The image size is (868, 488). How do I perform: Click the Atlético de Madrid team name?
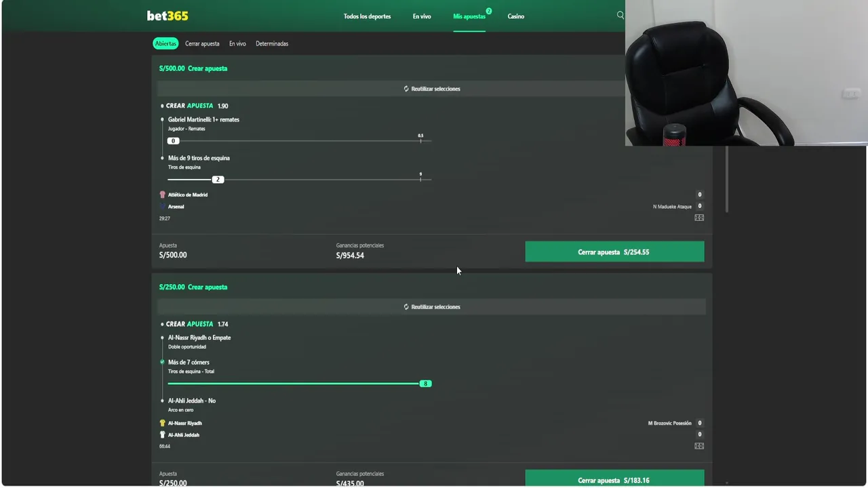click(188, 195)
